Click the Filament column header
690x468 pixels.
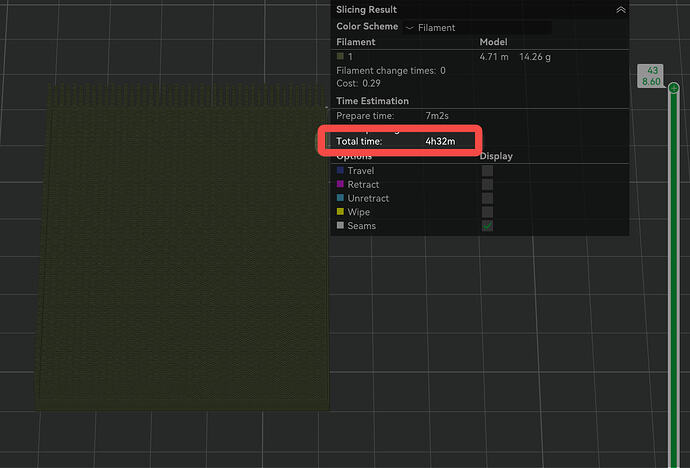click(x=356, y=42)
